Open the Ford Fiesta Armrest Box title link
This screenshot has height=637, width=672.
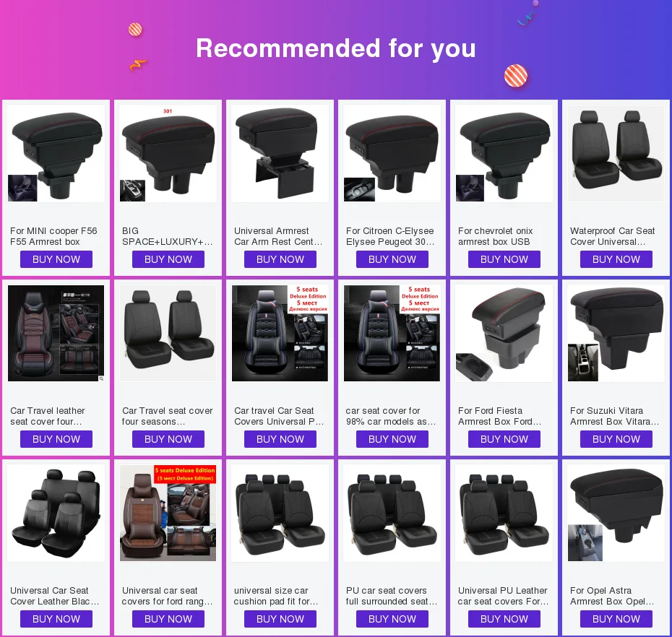coord(500,416)
